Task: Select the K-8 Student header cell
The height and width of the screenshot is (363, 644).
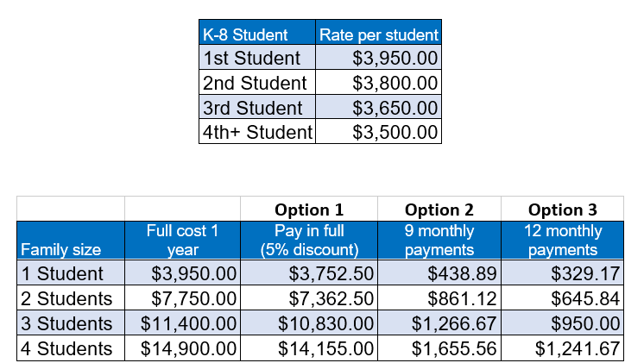Action: (x=257, y=35)
